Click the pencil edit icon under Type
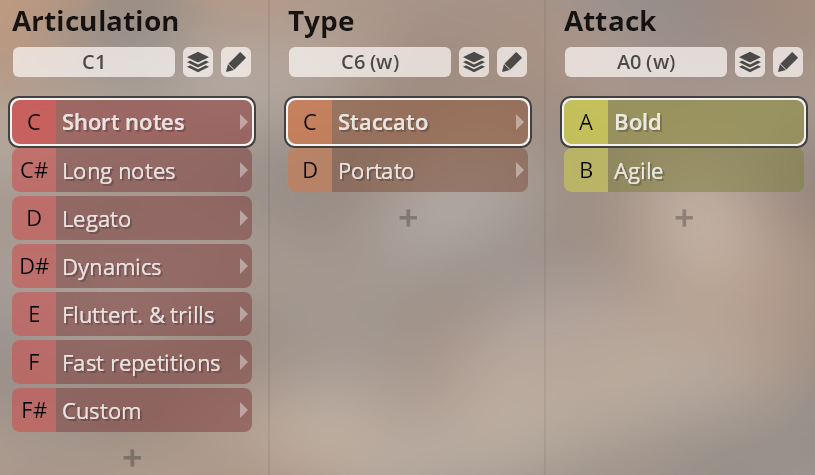815x475 pixels. [x=512, y=62]
